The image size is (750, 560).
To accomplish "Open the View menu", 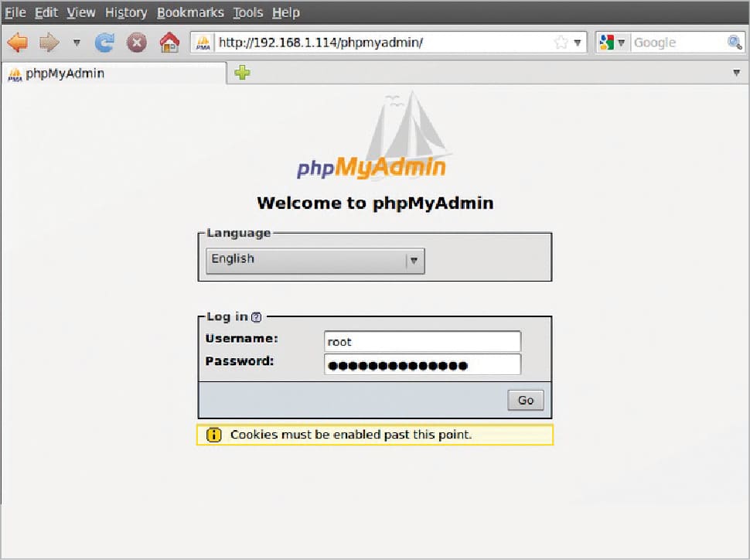I will click(x=81, y=12).
